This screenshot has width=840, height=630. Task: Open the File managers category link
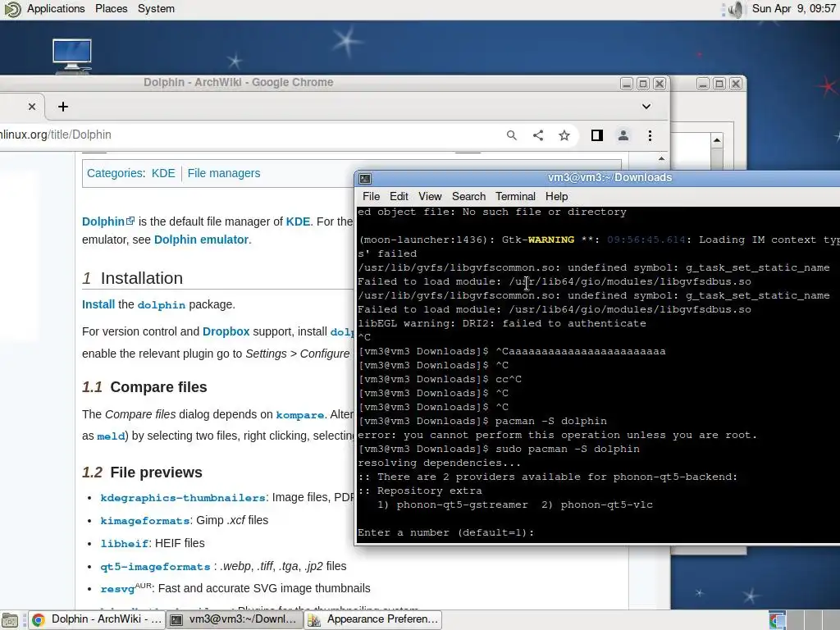click(x=224, y=173)
